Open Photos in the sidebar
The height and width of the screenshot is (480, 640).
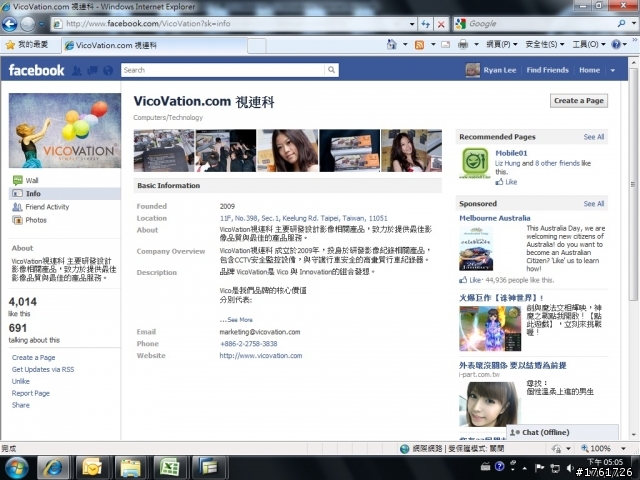point(36,220)
